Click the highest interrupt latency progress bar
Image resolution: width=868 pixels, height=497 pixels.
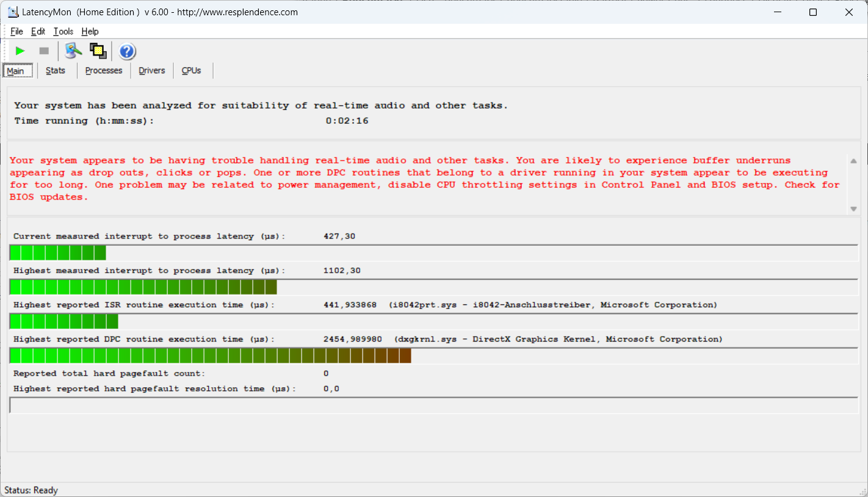tap(434, 287)
